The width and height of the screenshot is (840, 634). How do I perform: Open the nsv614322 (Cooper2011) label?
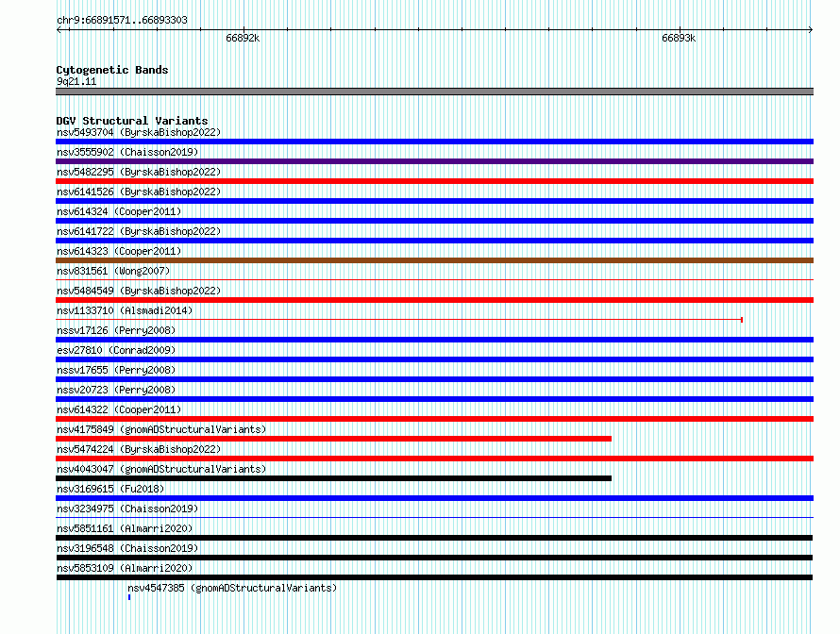(x=119, y=409)
